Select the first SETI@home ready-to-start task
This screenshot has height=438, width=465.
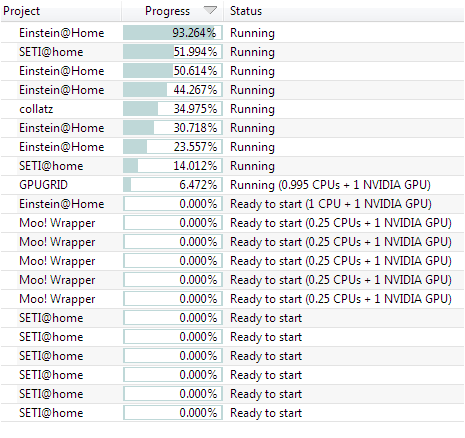pyautogui.click(x=232, y=318)
